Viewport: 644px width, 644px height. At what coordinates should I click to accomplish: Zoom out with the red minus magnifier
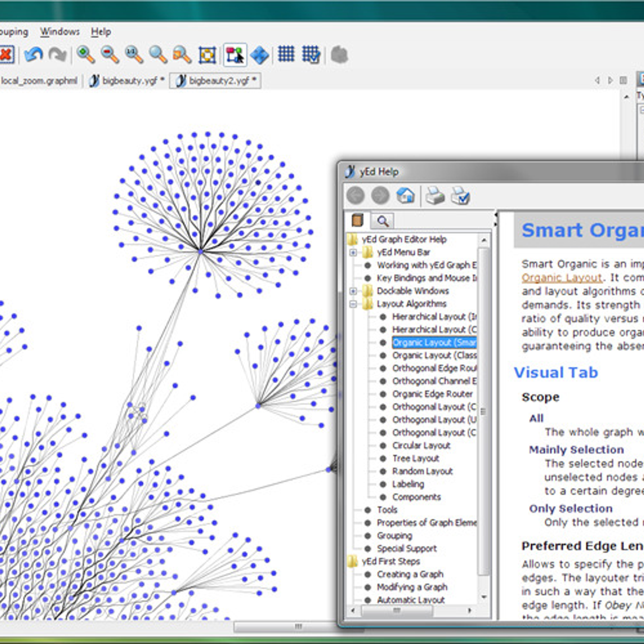click(109, 55)
